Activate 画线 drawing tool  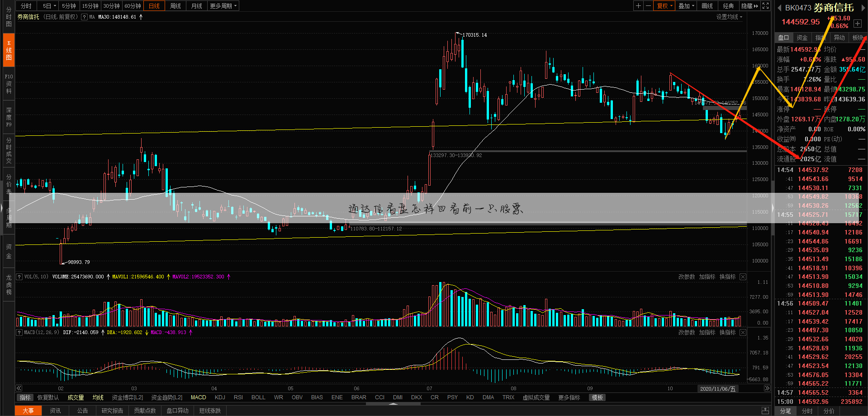[x=707, y=6]
